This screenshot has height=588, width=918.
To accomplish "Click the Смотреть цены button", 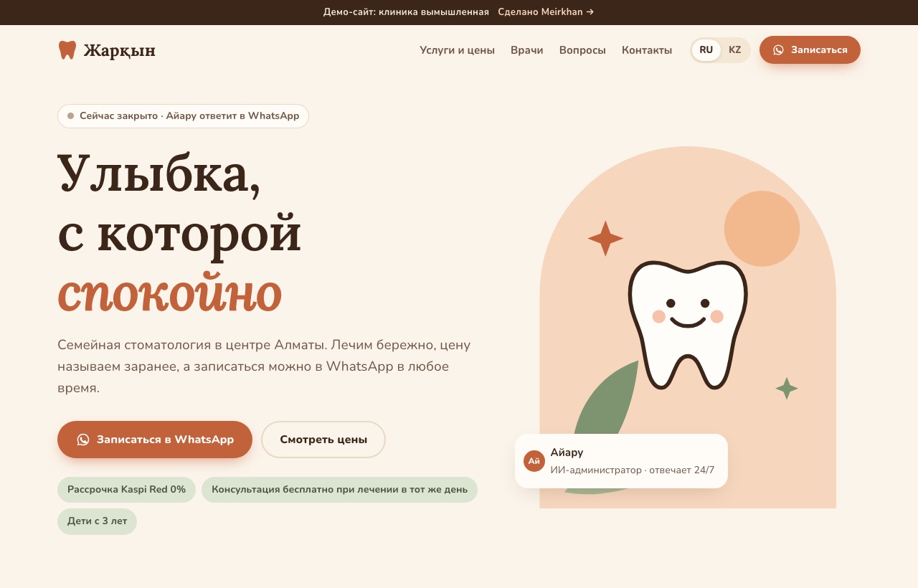I will (323, 440).
